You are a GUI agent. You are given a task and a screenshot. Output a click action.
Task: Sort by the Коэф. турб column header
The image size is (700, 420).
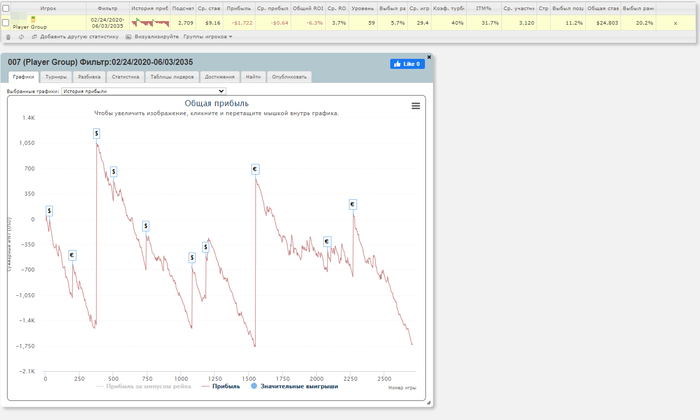449,8
